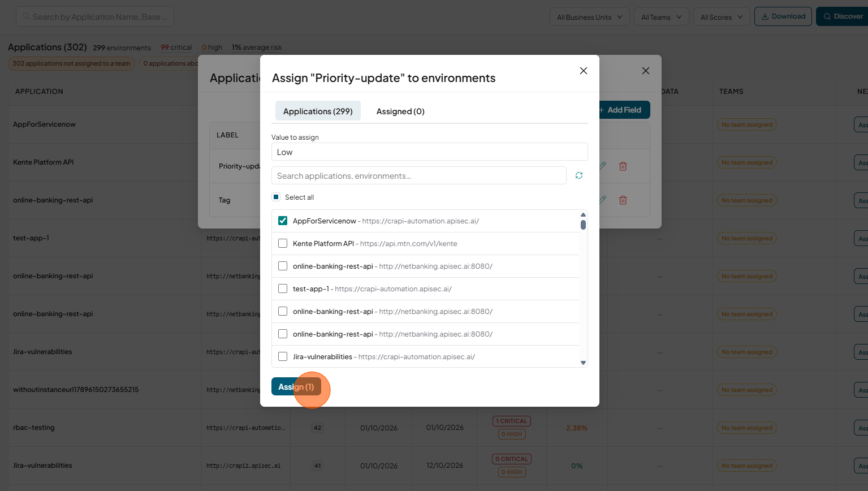Click the 99 critical summary text

click(176, 48)
